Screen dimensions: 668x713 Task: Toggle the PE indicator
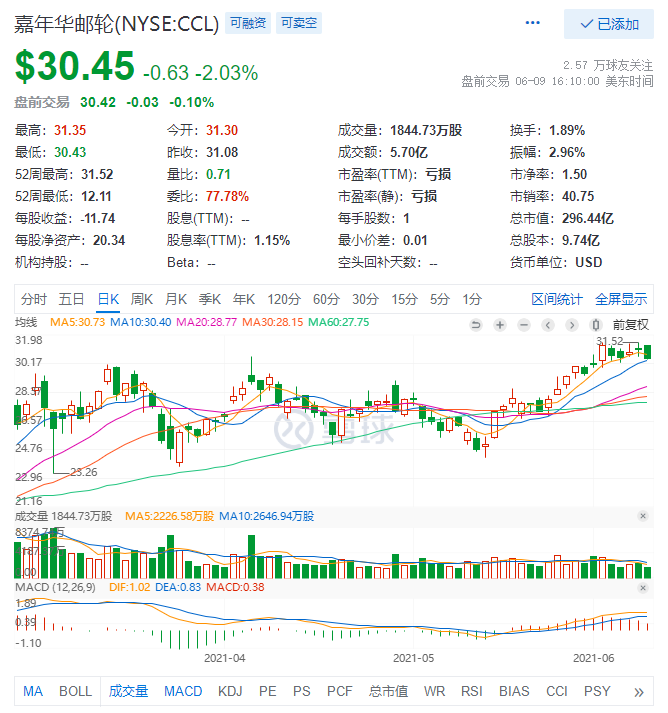click(267, 691)
